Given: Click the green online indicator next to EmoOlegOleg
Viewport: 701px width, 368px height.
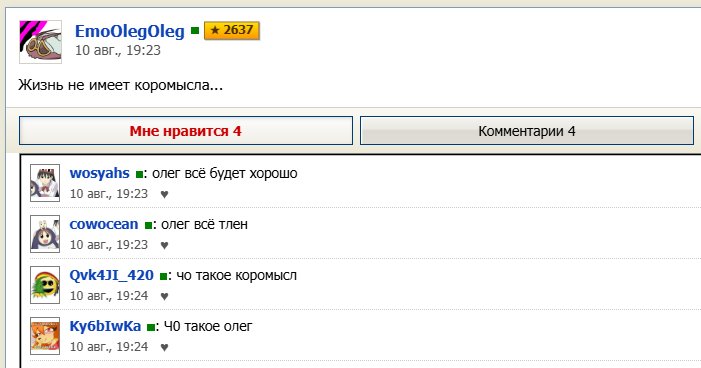Looking at the screenshot, I should tap(194, 31).
